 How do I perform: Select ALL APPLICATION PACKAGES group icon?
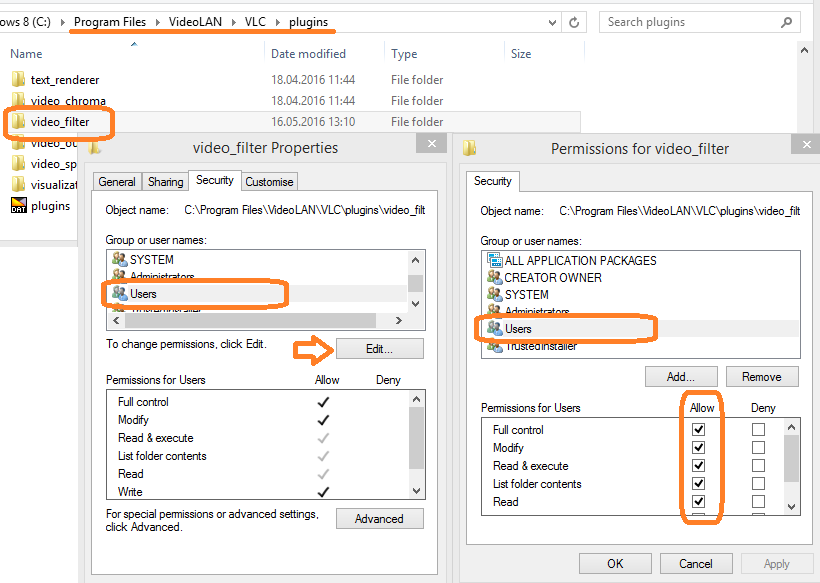point(493,261)
